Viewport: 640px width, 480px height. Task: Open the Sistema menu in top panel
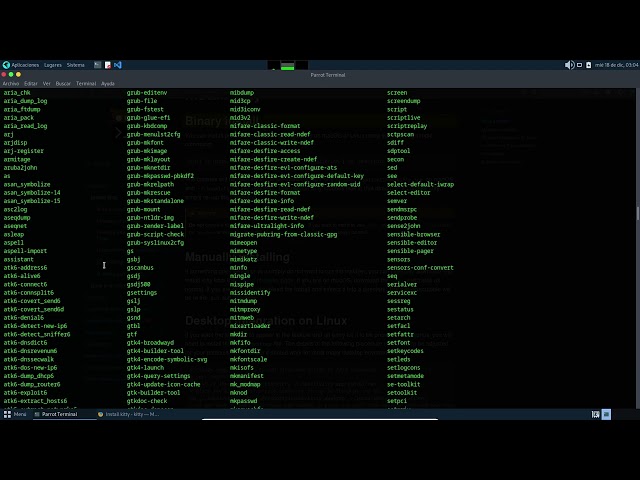tap(76, 65)
